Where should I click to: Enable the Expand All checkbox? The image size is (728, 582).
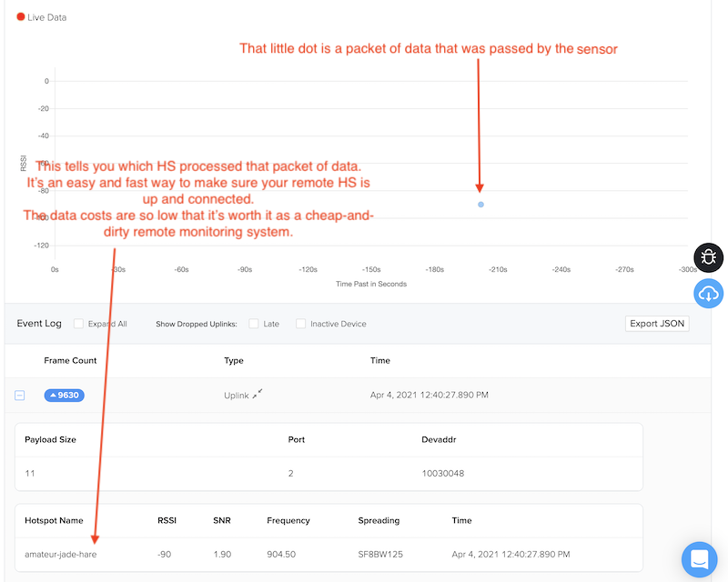click(79, 324)
